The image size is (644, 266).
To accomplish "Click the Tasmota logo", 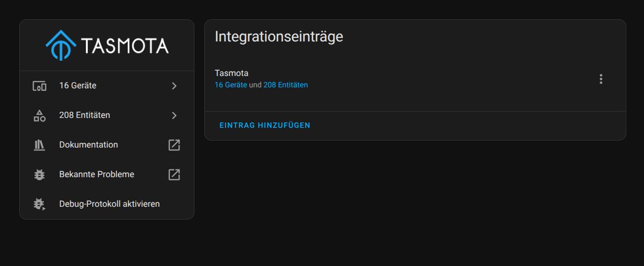I will pos(107,45).
